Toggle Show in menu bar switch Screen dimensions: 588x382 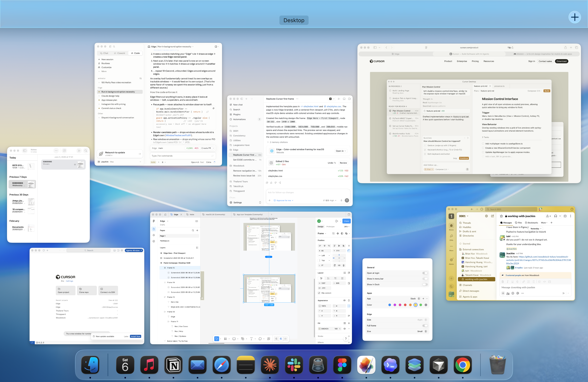tap(425, 279)
